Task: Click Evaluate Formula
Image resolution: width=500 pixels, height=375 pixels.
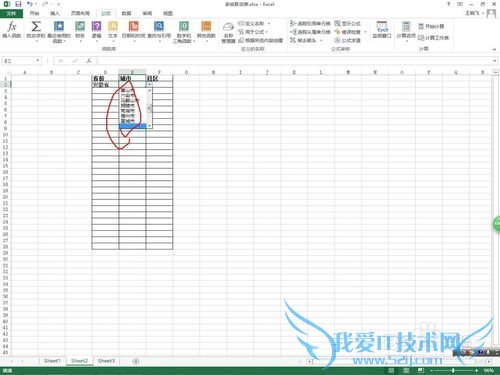Action: [347, 40]
